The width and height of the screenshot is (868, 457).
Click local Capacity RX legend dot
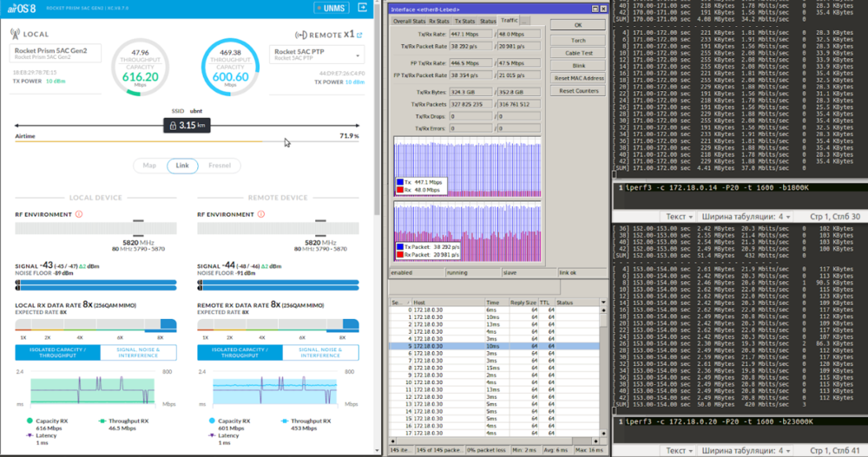pos(30,421)
